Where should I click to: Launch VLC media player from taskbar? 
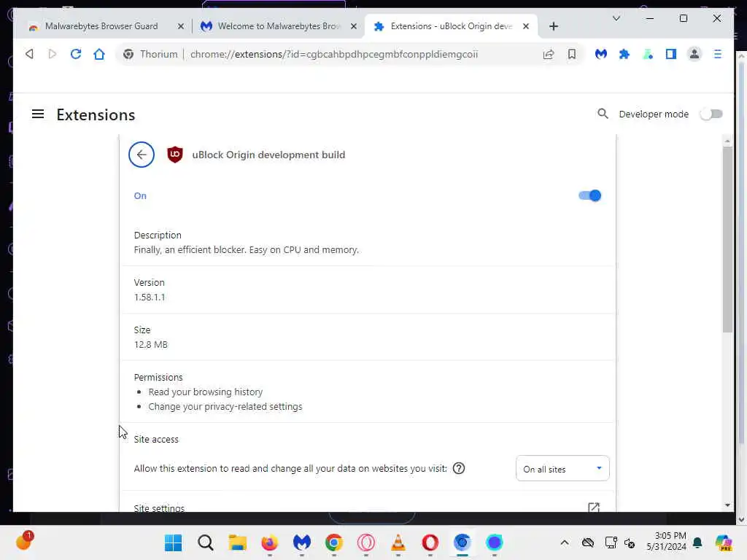pos(398,542)
